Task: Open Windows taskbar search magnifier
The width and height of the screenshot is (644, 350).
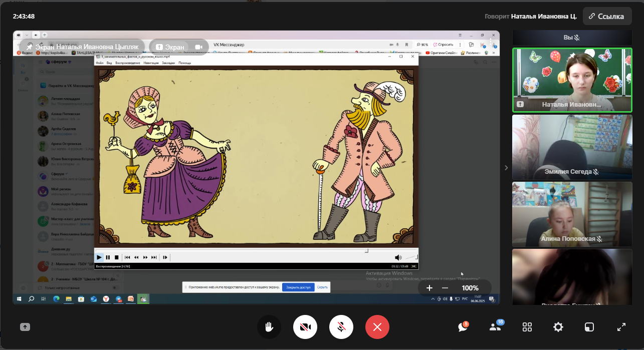Action: [x=31, y=299]
